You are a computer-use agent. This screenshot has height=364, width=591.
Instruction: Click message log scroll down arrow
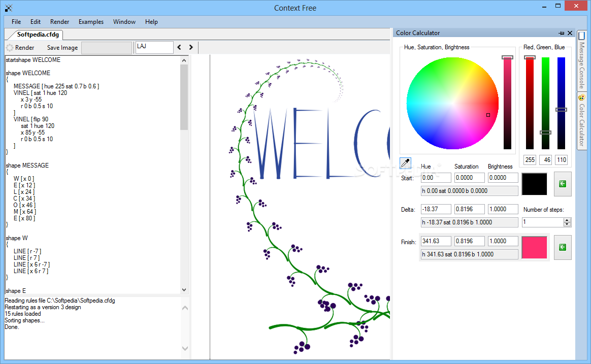(x=185, y=348)
